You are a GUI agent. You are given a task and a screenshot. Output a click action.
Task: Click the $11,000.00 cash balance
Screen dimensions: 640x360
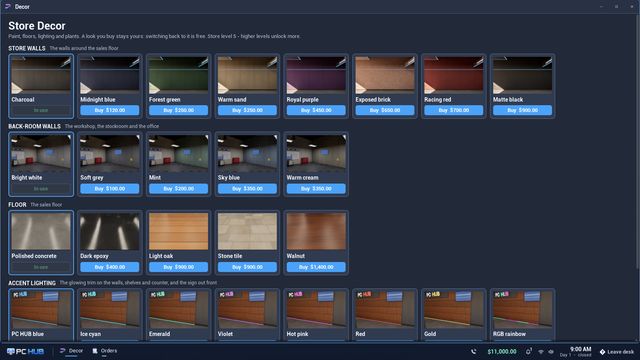point(502,351)
